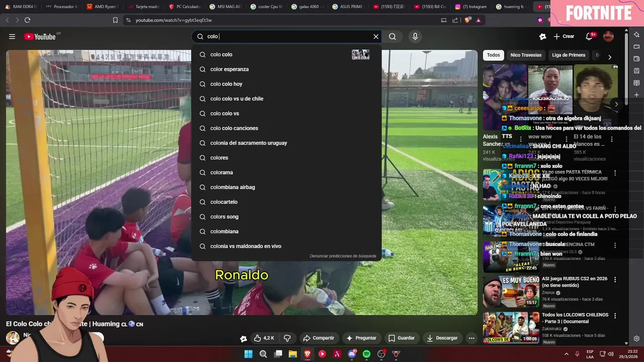The image size is (644, 362).
Task: Dislike the video with thumbs-down
Action: (x=287, y=338)
